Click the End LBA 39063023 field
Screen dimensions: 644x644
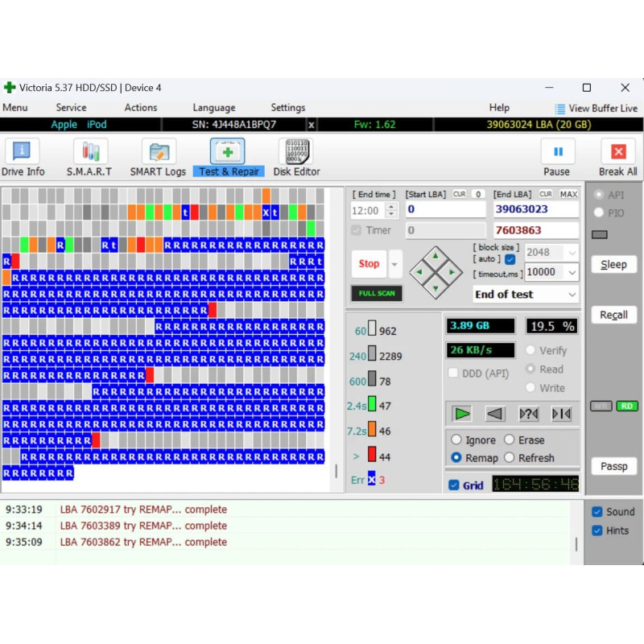[x=536, y=209]
